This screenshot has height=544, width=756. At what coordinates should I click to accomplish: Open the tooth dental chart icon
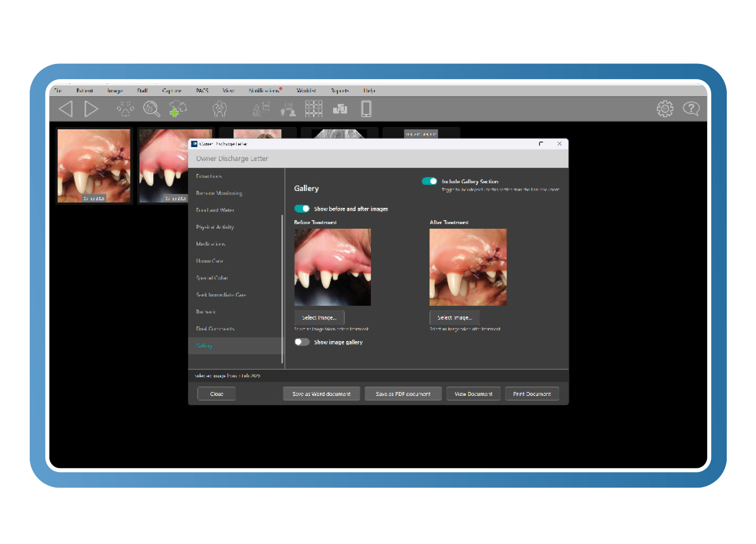pos(220,109)
